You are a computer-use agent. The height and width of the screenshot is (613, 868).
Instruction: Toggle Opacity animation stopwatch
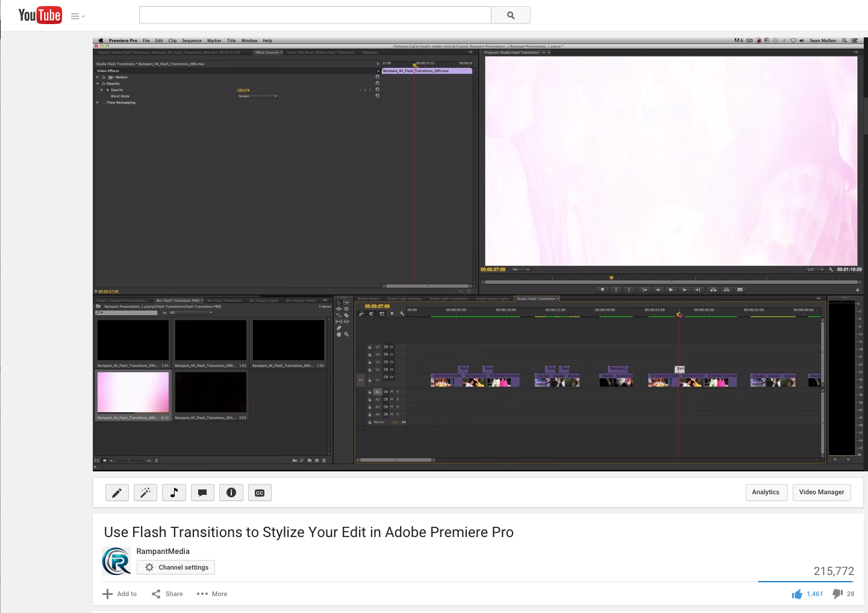pyautogui.click(x=108, y=90)
